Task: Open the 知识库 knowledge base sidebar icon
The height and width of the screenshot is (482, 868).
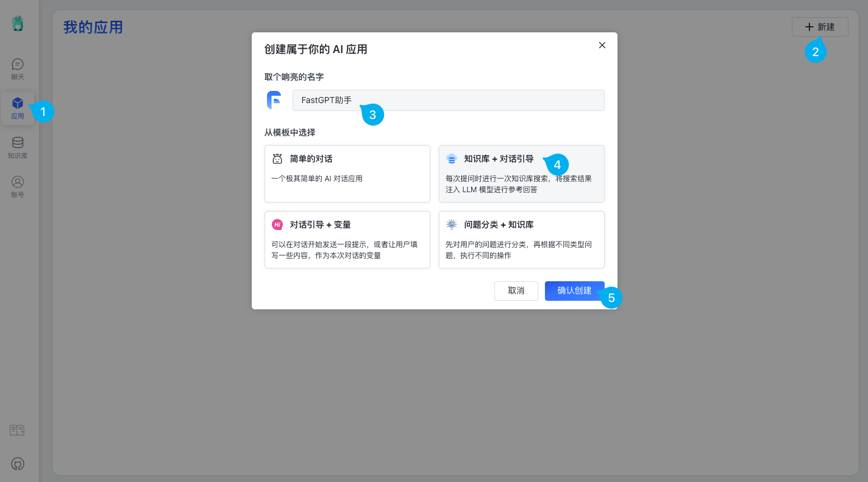Action: tap(18, 148)
